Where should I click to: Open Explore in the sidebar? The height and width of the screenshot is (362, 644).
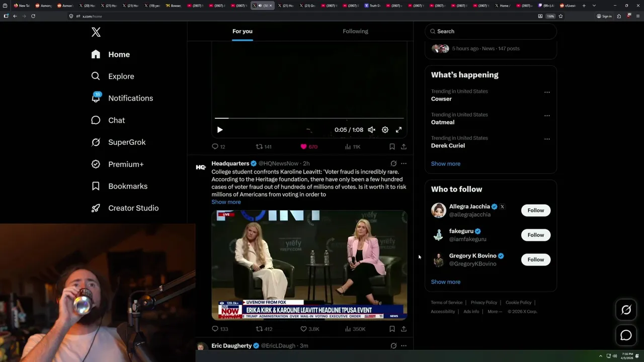click(x=113, y=76)
